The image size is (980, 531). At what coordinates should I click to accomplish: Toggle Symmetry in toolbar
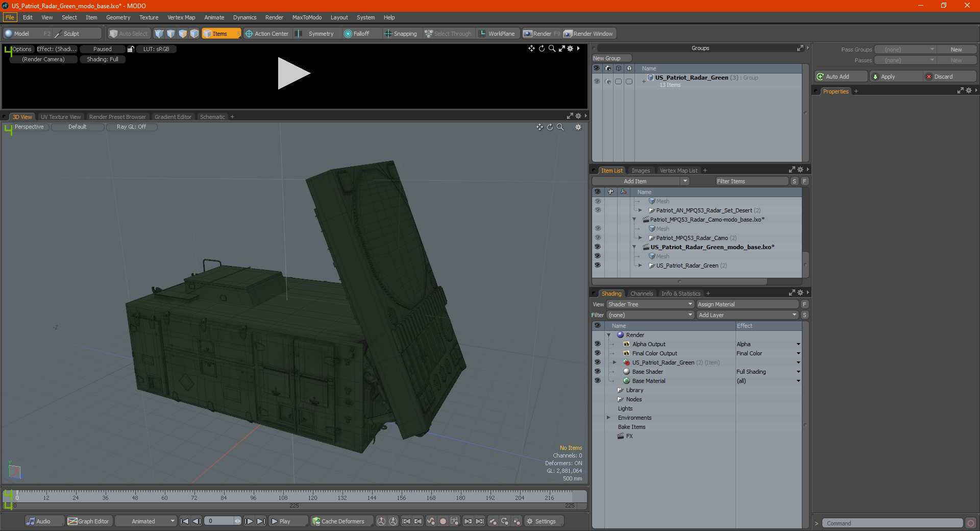click(316, 34)
